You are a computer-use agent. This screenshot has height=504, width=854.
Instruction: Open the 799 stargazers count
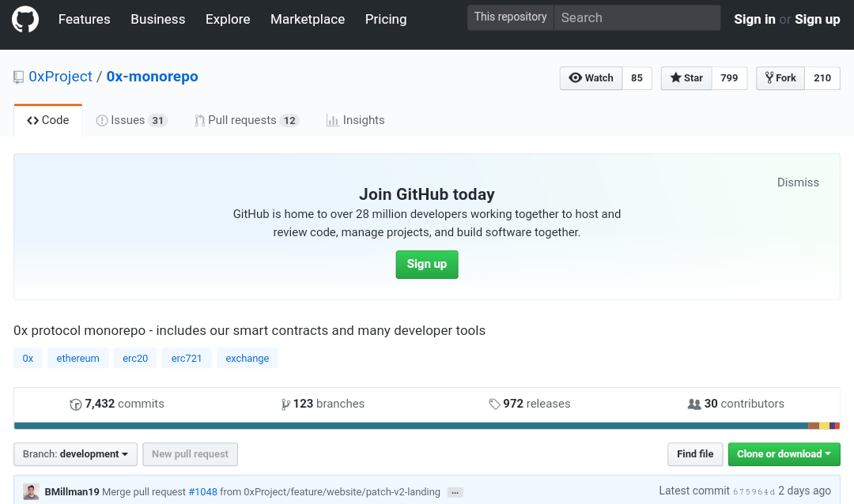[x=729, y=78]
